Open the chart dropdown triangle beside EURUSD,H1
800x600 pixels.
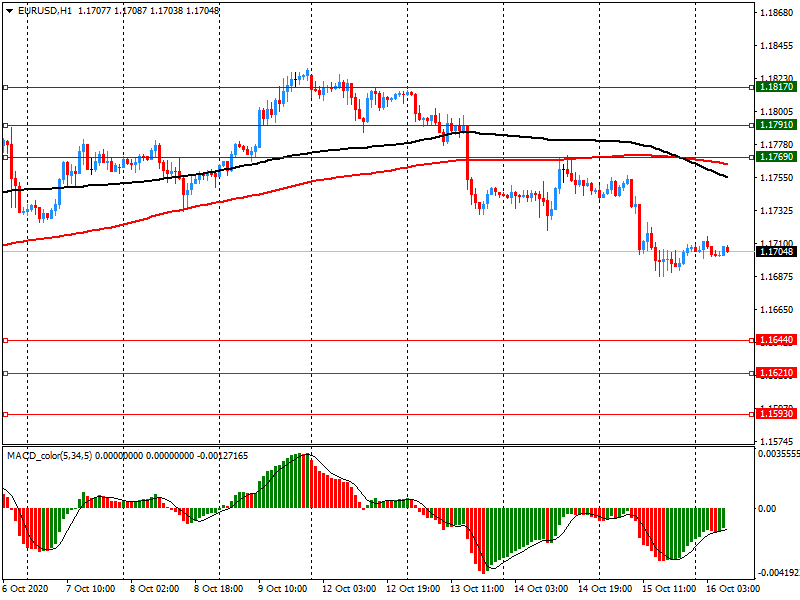(10, 11)
